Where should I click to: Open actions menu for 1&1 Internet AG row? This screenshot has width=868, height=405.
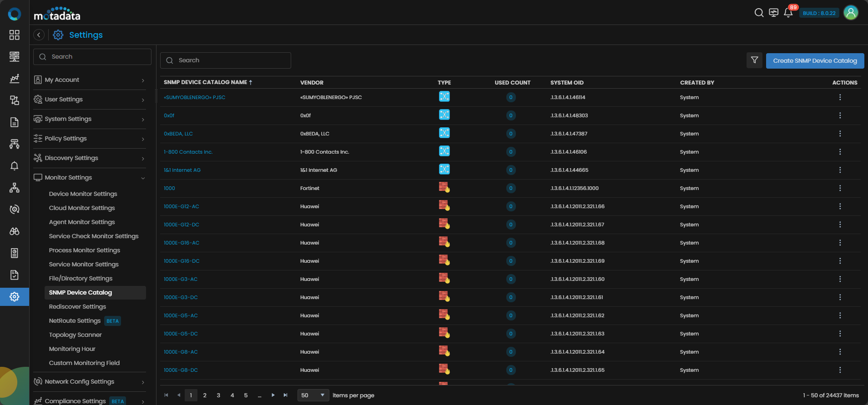pyautogui.click(x=840, y=170)
